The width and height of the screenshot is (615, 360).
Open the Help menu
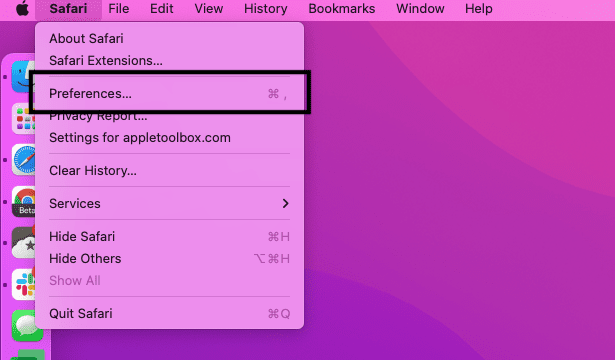[479, 9]
